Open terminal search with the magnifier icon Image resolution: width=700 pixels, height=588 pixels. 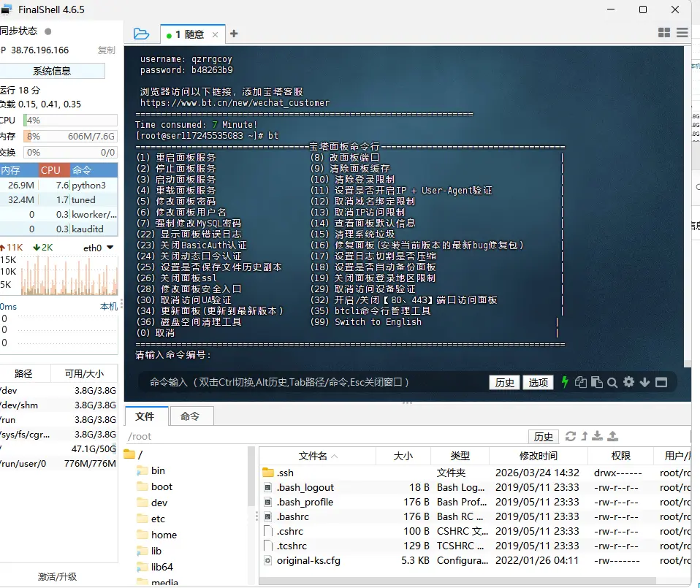(x=613, y=381)
